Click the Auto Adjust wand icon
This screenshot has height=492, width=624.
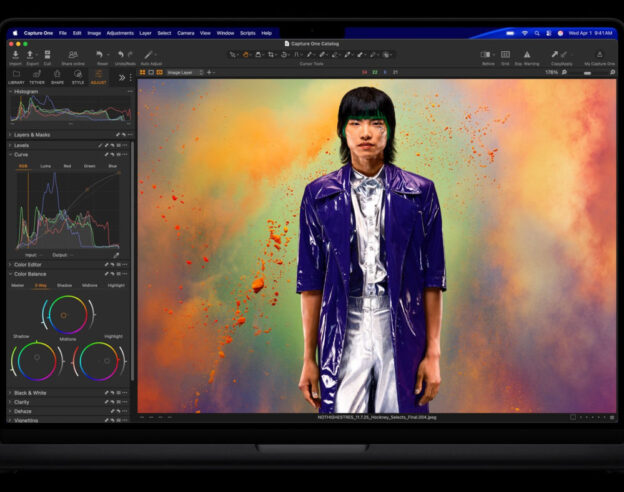(148, 55)
